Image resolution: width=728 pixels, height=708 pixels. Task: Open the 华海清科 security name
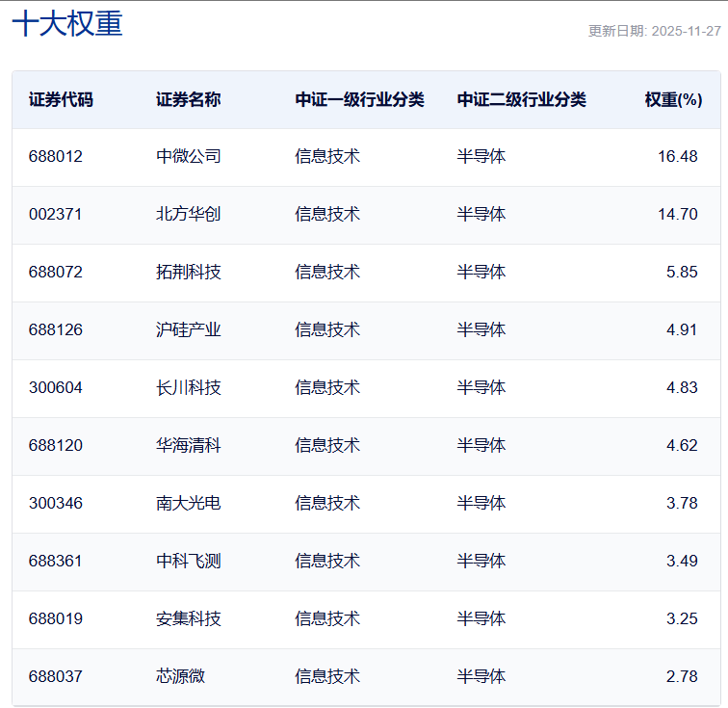click(188, 445)
